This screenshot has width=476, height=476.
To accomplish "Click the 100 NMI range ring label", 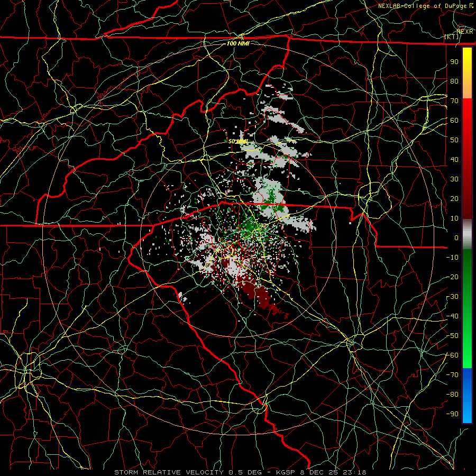I will click(238, 43).
